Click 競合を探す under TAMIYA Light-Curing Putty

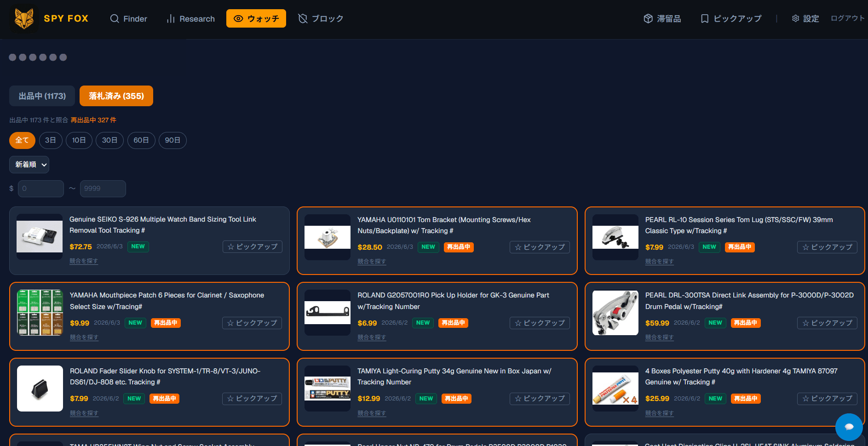pos(372,413)
